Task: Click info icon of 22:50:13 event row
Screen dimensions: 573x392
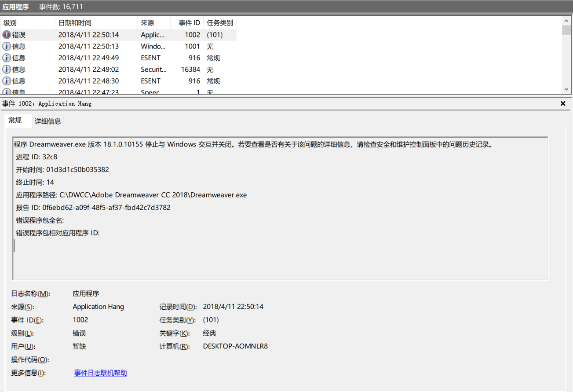Action: point(7,46)
